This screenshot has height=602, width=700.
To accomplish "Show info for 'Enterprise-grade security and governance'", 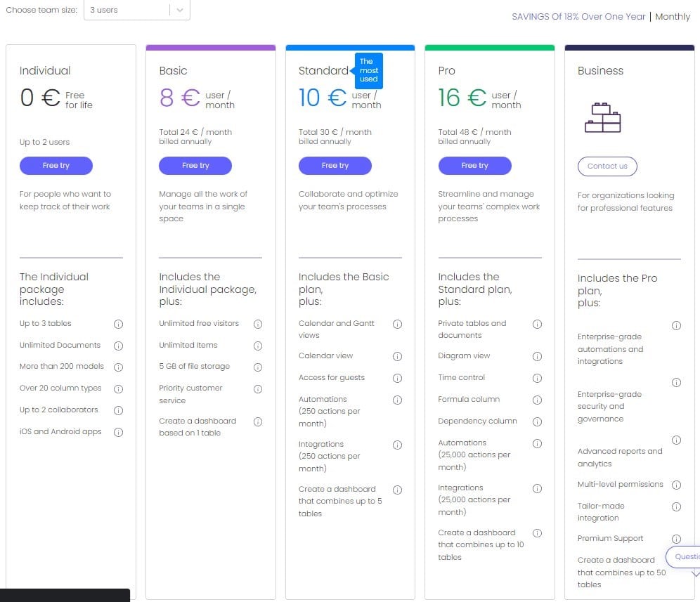I will click(677, 382).
